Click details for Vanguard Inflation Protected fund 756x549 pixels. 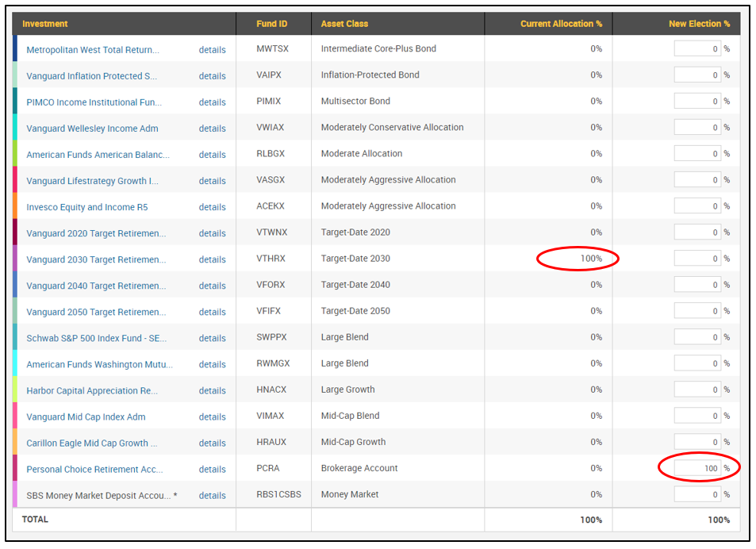pyautogui.click(x=212, y=76)
